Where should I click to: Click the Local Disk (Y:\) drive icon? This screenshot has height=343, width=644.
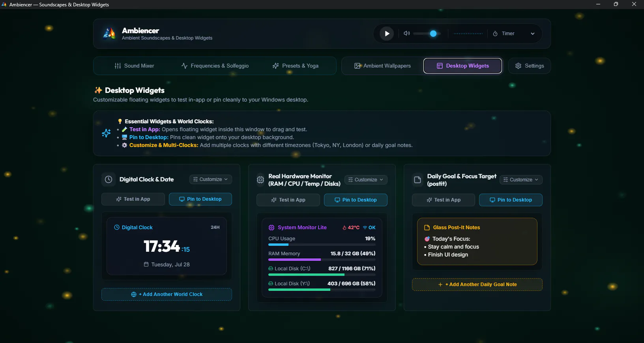[271, 284]
